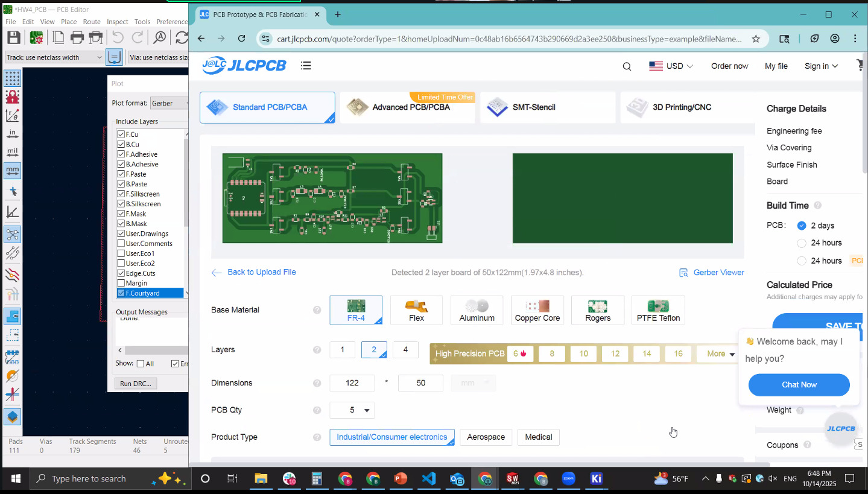Open the Route menu in KiCad
This screenshot has height=494, width=868.
(x=92, y=22)
